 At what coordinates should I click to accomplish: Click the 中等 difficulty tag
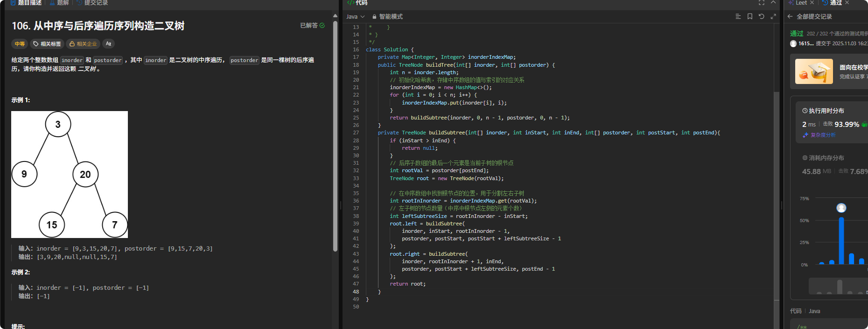point(20,44)
